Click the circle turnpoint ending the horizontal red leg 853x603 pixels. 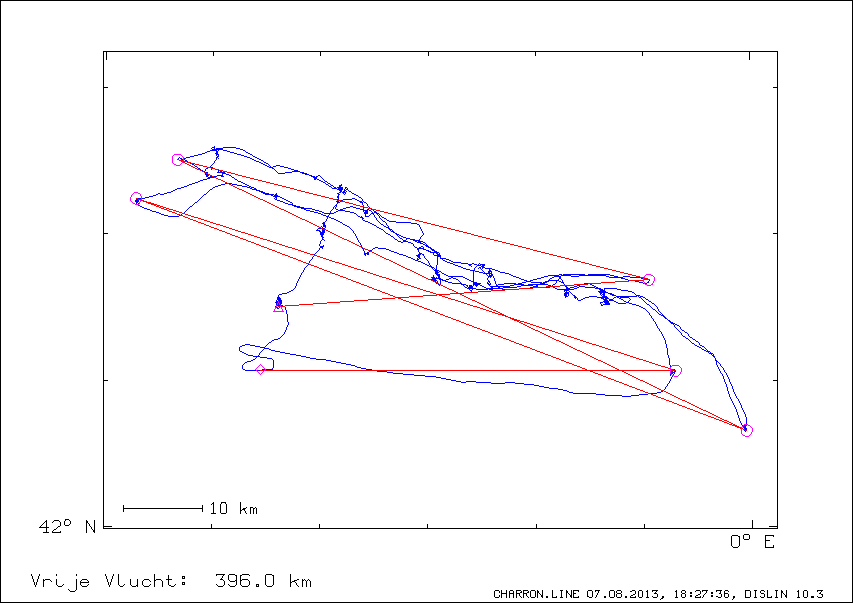(x=676, y=371)
